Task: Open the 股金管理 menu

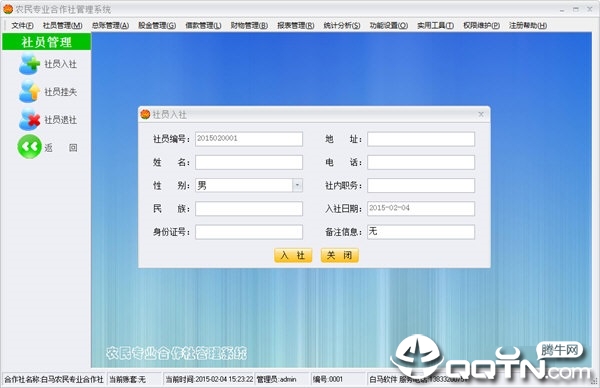Action: [157, 25]
